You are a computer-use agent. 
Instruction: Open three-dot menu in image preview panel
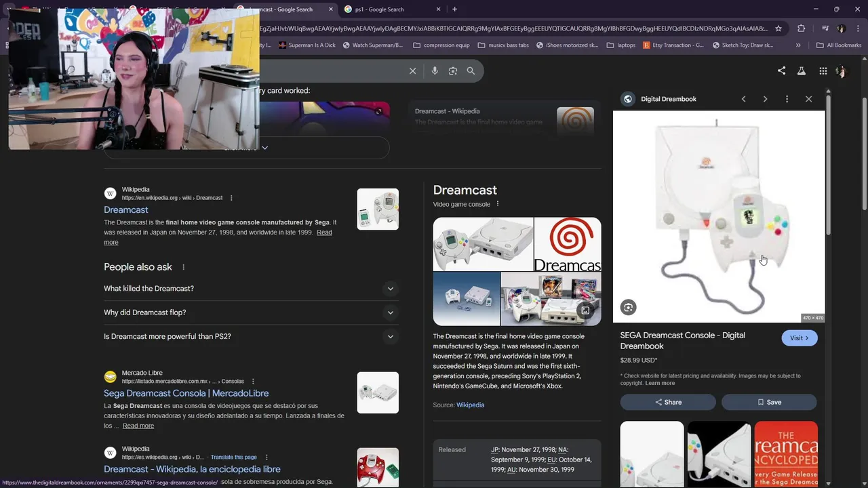tap(787, 99)
